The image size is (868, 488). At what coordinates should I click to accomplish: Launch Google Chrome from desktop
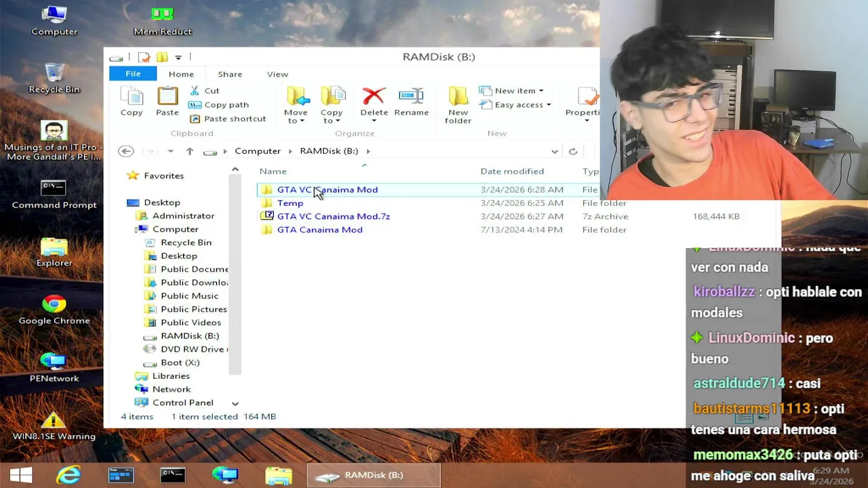[x=54, y=310]
